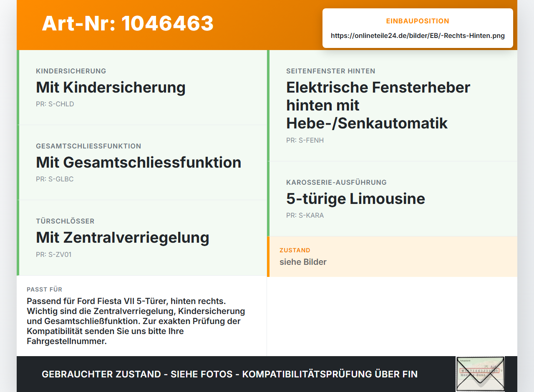Click PR code S-FENH

coord(305,141)
